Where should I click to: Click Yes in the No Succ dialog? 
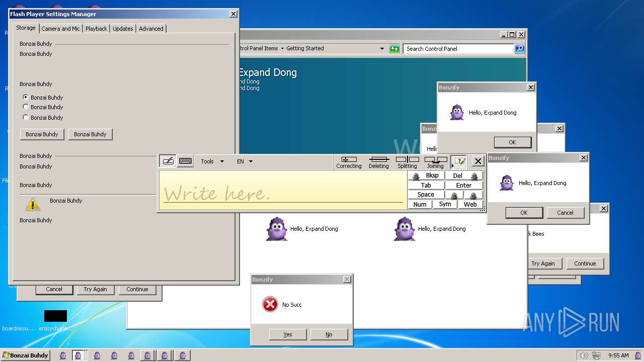point(288,334)
